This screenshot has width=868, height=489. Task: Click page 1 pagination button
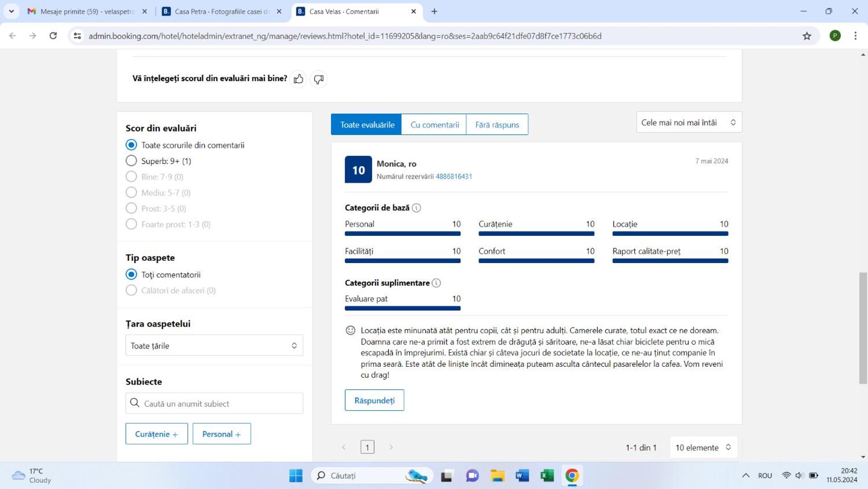coord(367,447)
